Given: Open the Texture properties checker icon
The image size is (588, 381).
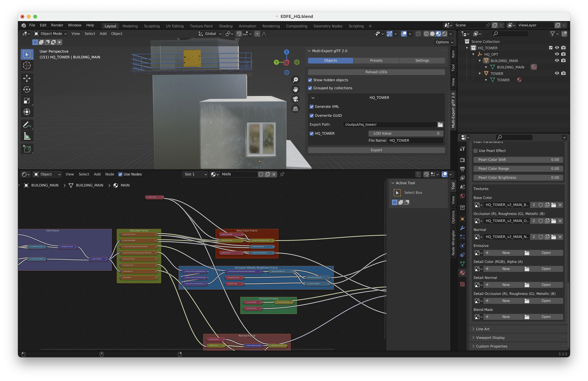Looking at the screenshot, I should click(462, 284).
